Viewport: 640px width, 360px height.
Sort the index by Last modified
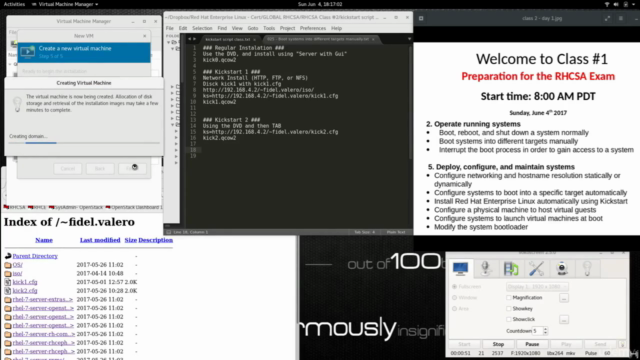(100, 240)
